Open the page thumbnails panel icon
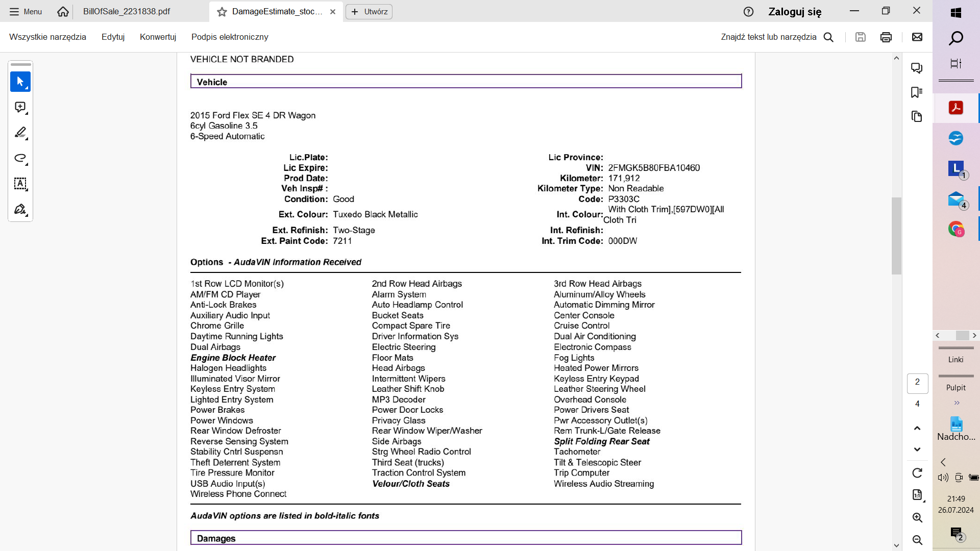 (x=917, y=116)
